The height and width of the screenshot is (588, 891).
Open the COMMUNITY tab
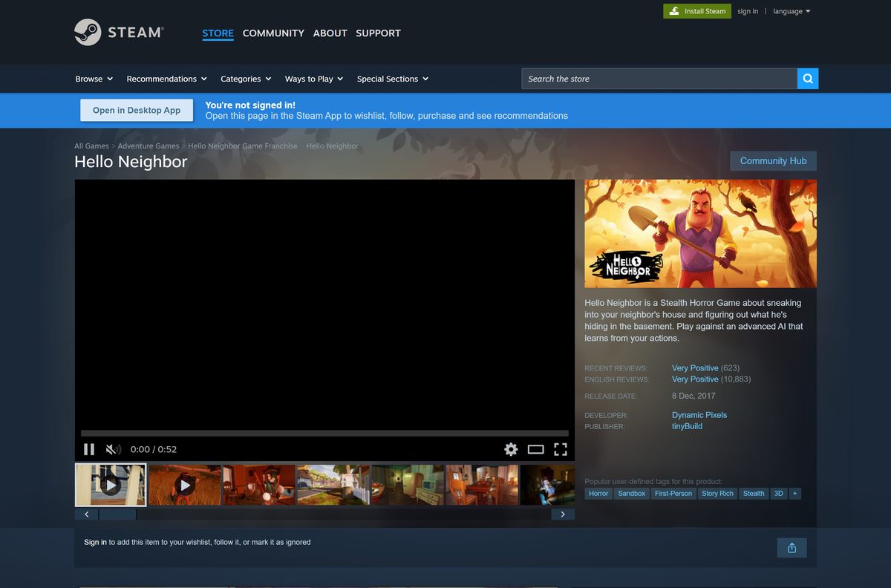pyautogui.click(x=273, y=33)
